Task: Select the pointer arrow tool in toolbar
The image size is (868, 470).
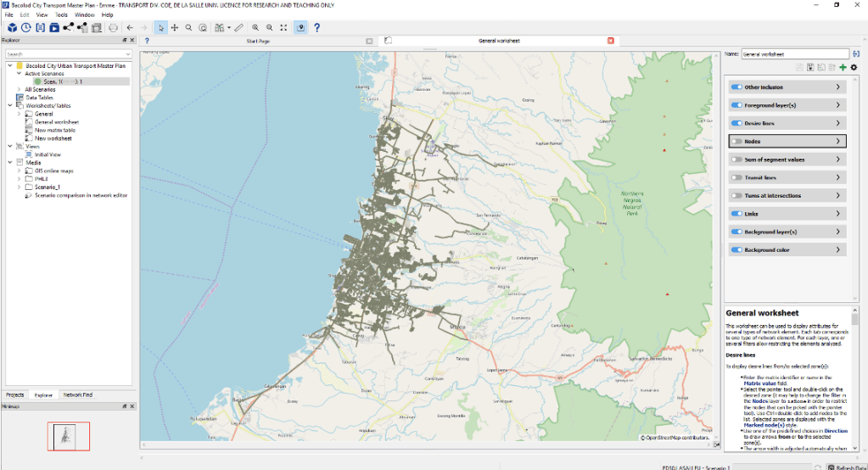Action: click(161, 27)
